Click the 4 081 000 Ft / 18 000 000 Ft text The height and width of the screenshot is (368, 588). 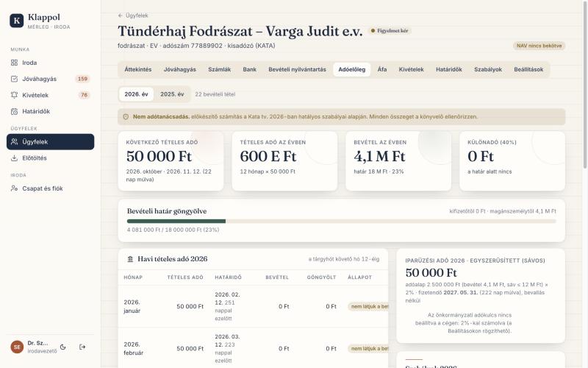pyautogui.click(x=173, y=230)
